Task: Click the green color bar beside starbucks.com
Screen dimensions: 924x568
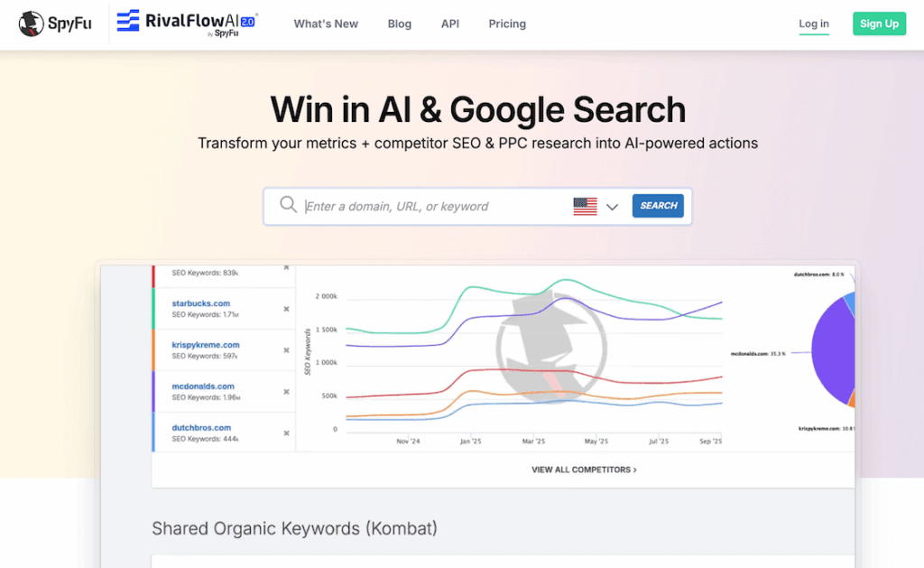Action: click(x=156, y=307)
